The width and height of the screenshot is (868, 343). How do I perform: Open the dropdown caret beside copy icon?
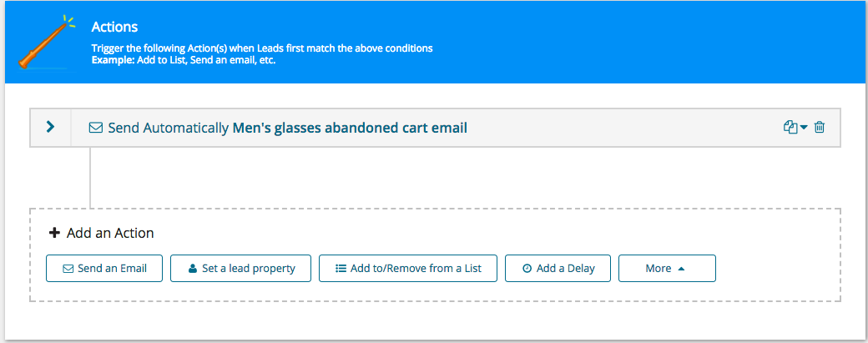pos(804,128)
